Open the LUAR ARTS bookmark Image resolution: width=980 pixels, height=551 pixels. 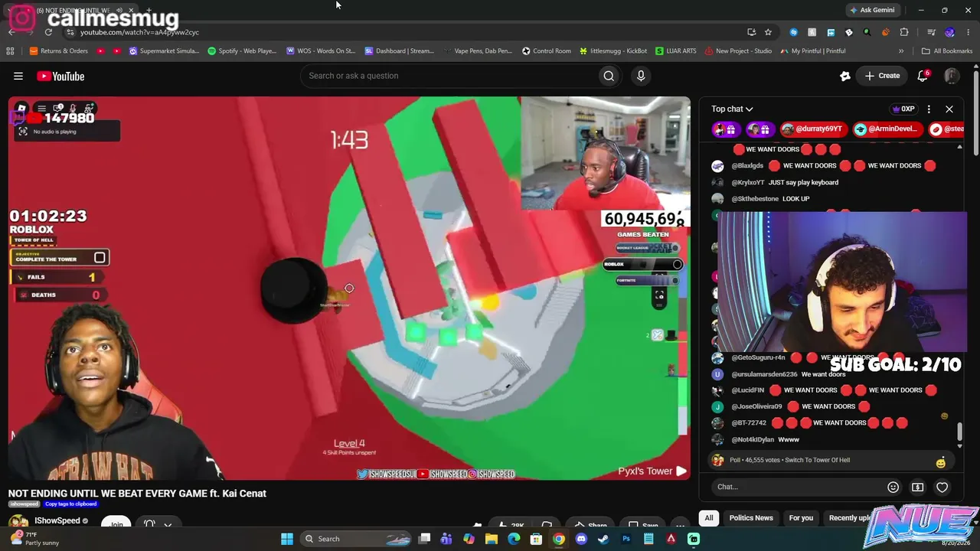tap(676, 51)
